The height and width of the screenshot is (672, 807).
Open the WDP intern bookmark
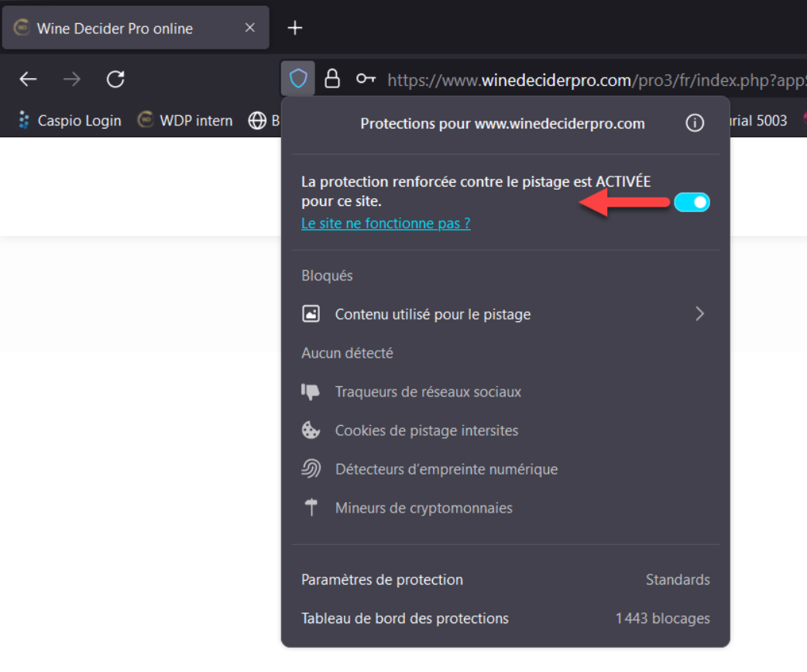[x=185, y=121]
